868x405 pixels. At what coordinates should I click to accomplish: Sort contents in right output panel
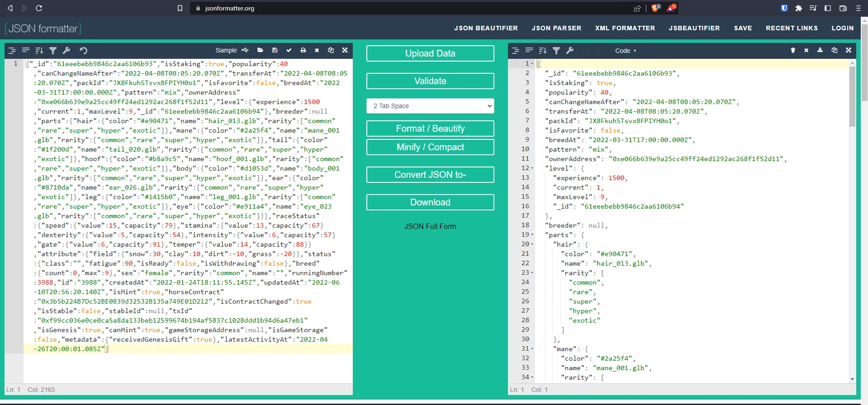(543, 51)
